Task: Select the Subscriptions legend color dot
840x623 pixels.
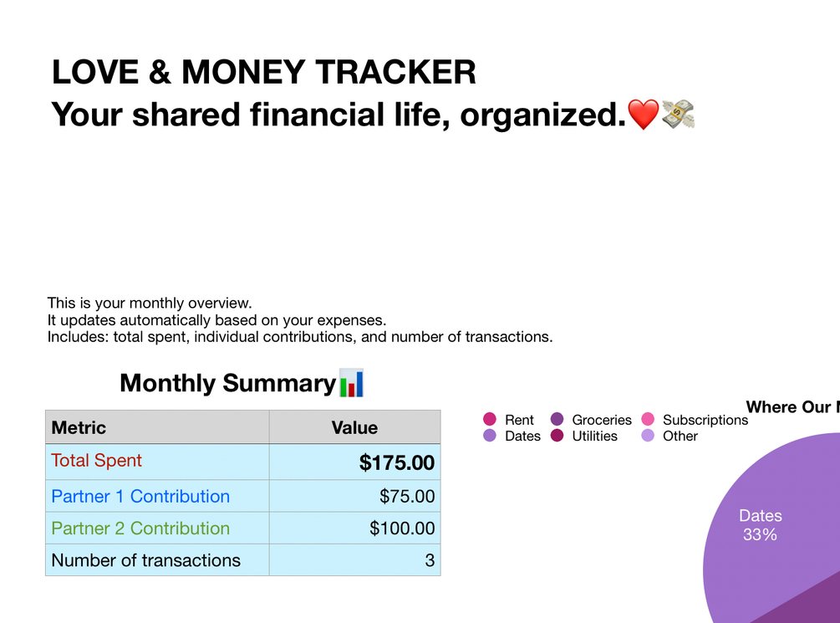Action: tap(648, 419)
